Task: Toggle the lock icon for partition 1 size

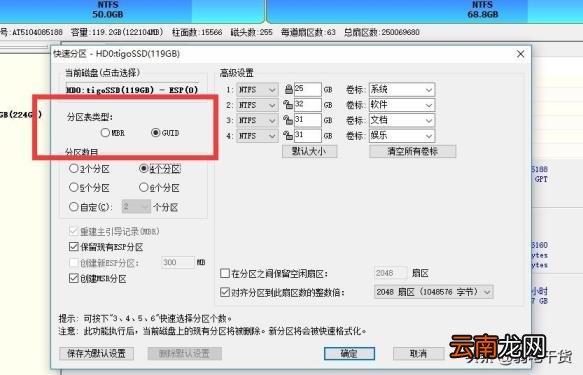Action: [x=288, y=89]
